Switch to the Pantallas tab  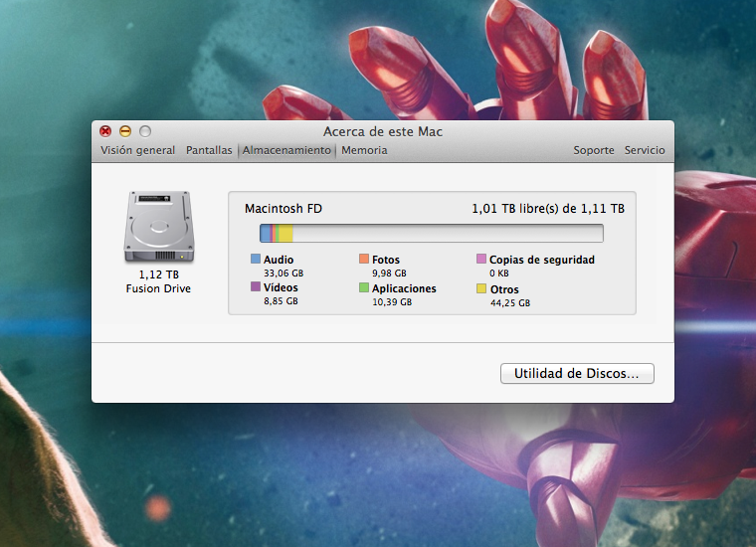(209, 150)
